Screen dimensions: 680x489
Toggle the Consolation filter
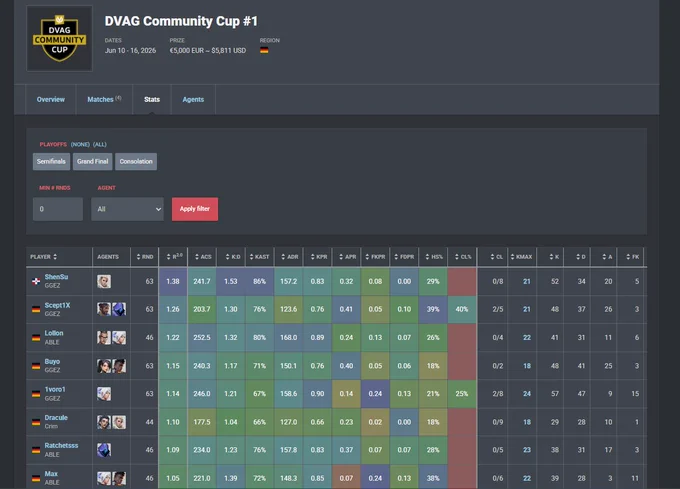[136, 161]
